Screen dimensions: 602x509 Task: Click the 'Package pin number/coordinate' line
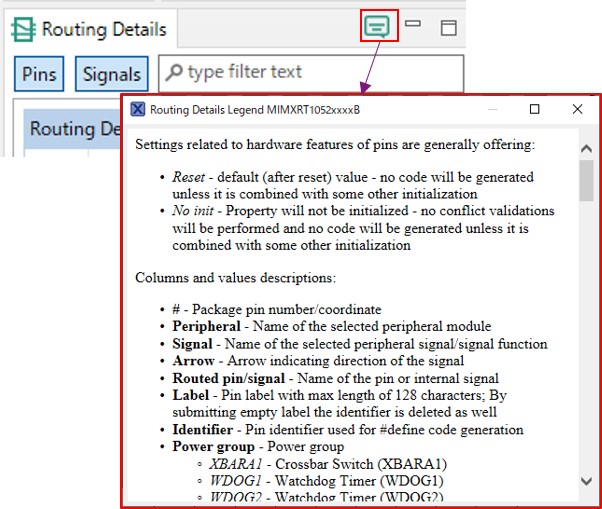276,309
